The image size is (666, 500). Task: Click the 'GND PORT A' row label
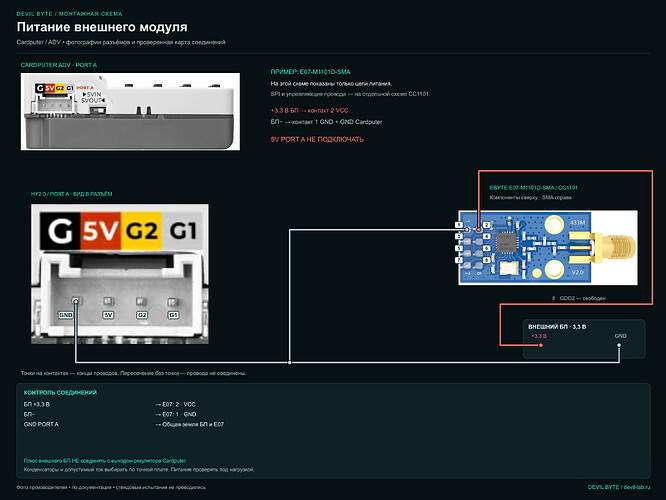pos(41,424)
